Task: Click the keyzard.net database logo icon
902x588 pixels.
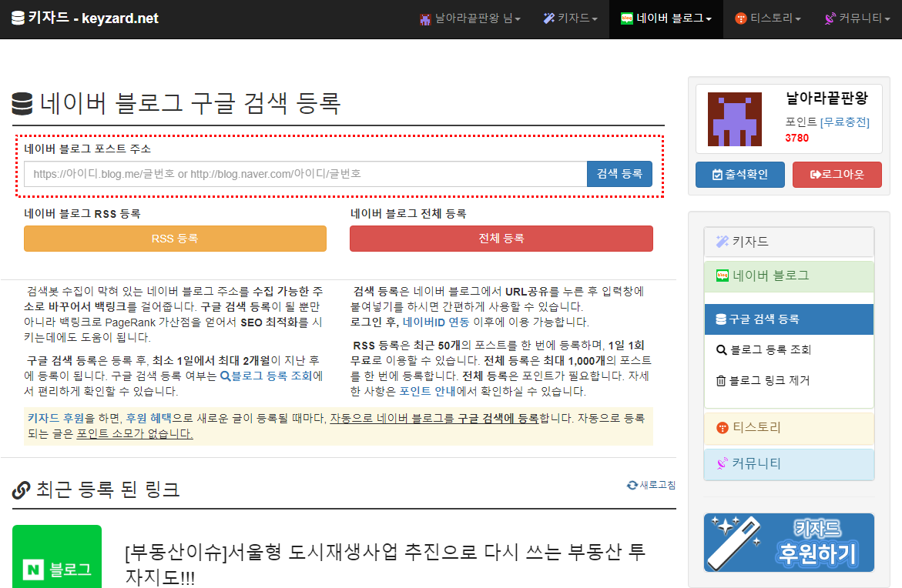Action: coord(18,18)
